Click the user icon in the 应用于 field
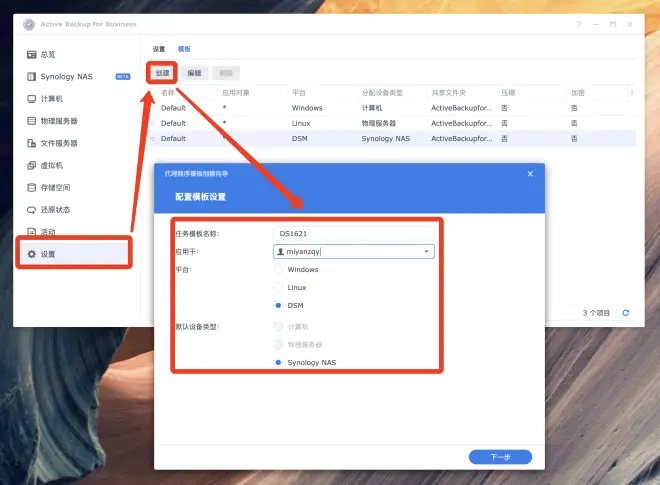Screen dimensions: 660x485 [280, 251]
